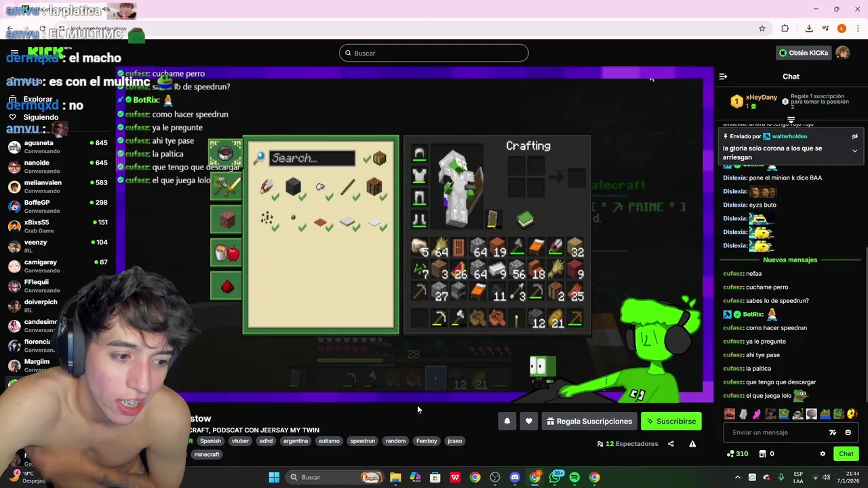Open xBixs55 Crab Game channel
The image size is (868, 488).
point(57,226)
